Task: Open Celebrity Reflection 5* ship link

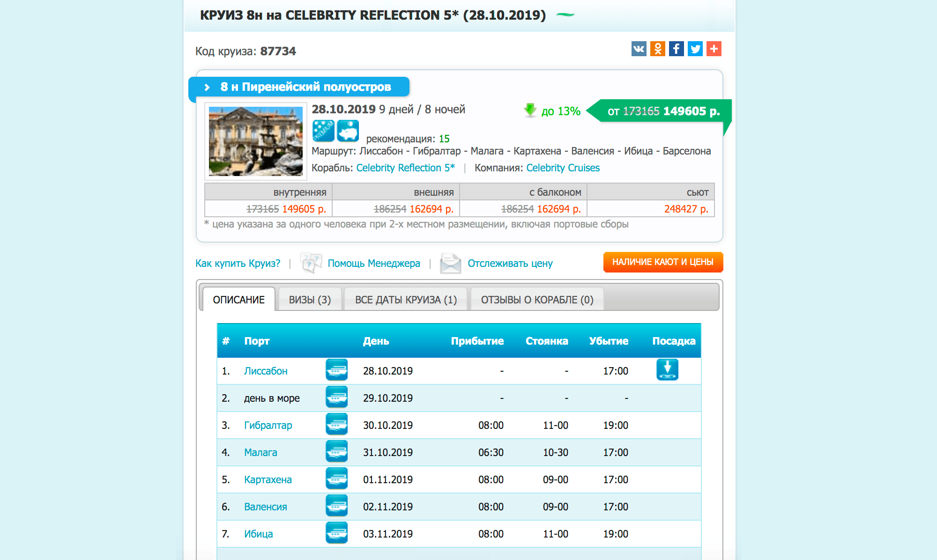Action: 406,168
